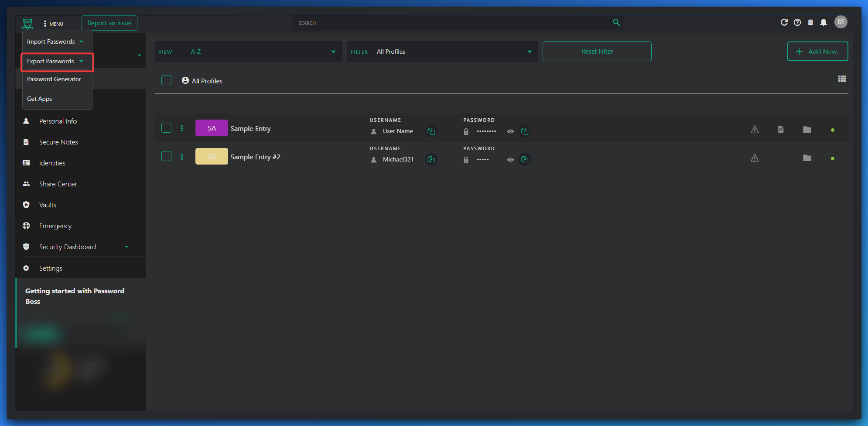Copy username of Sample Entry
Viewport: 868px width, 426px height.
coord(431,131)
